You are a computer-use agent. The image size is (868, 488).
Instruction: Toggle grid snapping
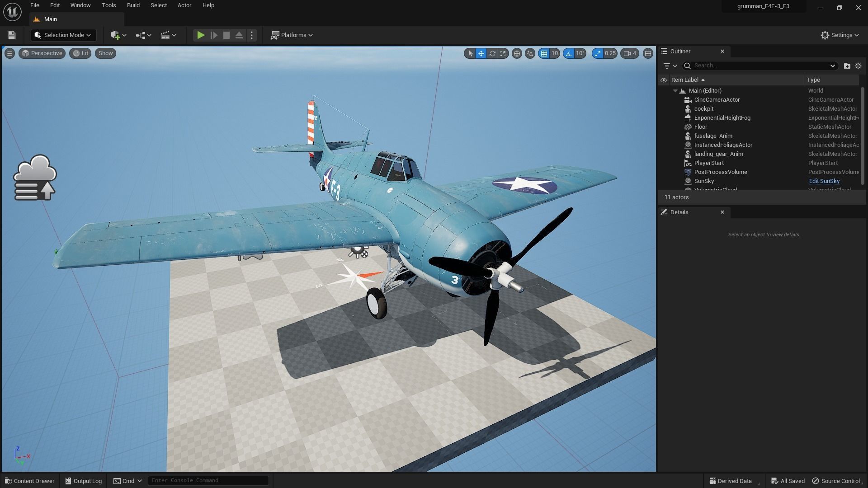pyautogui.click(x=544, y=53)
